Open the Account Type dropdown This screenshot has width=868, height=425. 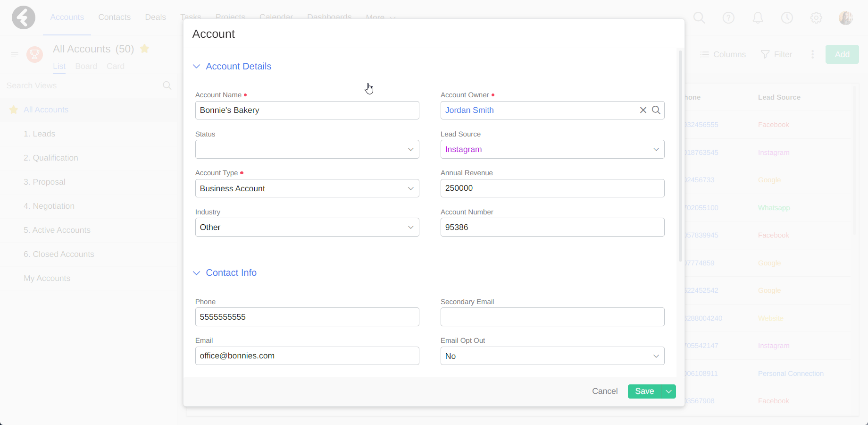point(307,188)
